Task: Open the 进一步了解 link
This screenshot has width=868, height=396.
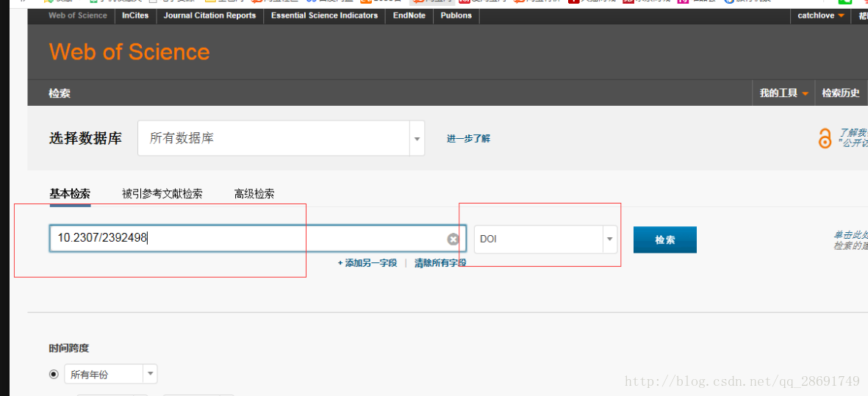Action: coord(468,138)
